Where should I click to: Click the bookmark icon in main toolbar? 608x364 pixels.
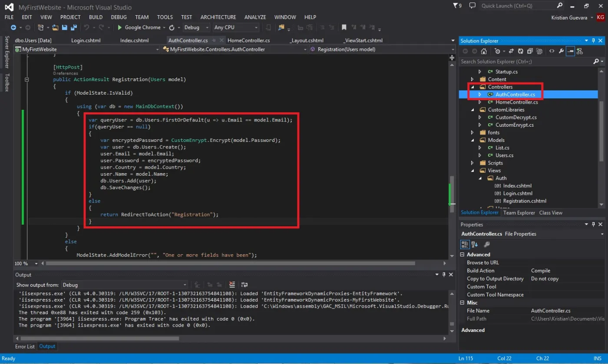(344, 27)
